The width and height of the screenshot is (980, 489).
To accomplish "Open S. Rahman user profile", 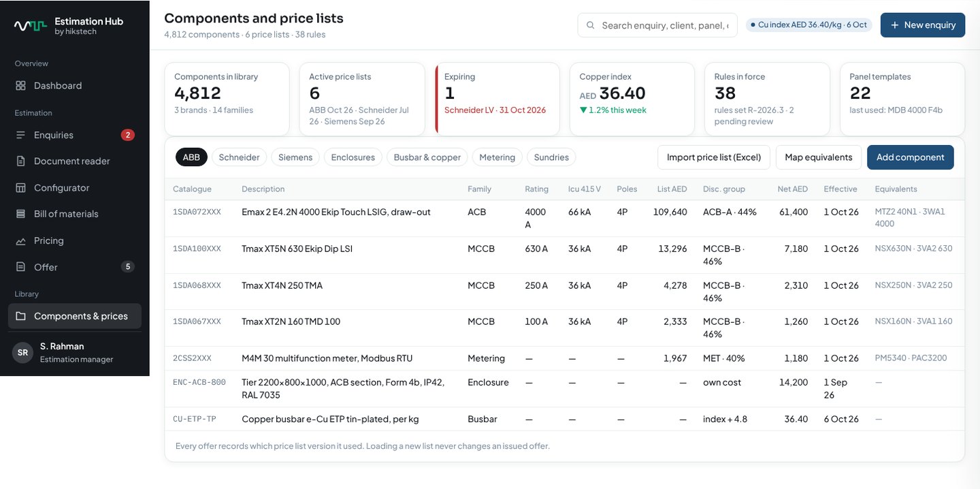I will 75,353.
